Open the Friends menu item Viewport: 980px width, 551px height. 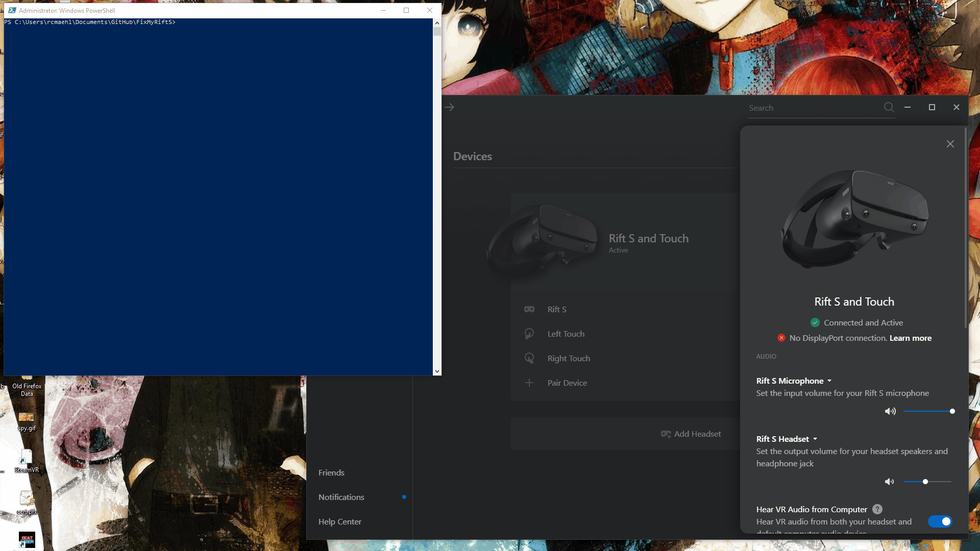(x=331, y=472)
